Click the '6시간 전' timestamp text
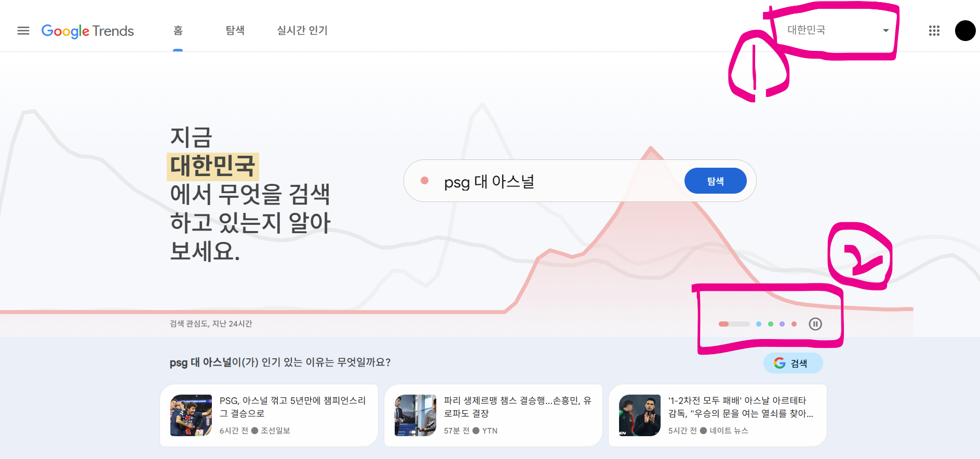Viewport: 980px width, 459px height. pyautogui.click(x=234, y=430)
